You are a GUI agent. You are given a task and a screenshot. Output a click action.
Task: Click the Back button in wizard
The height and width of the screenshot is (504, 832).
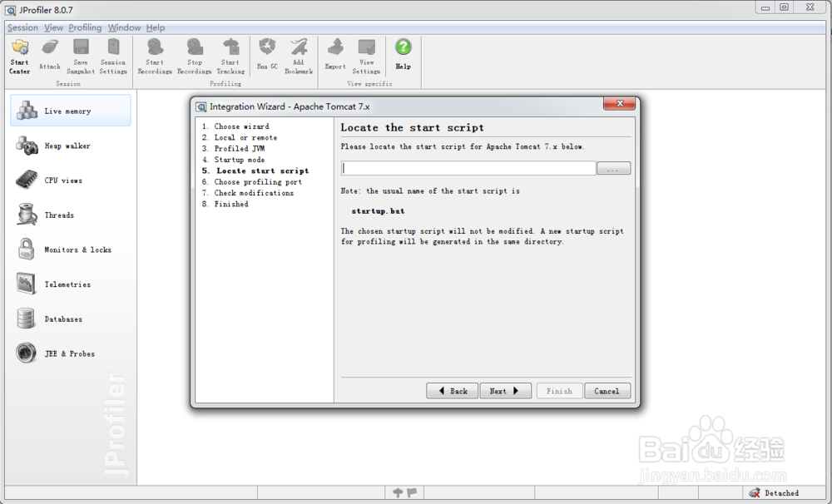pyautogui.click(x=452, y=391)
